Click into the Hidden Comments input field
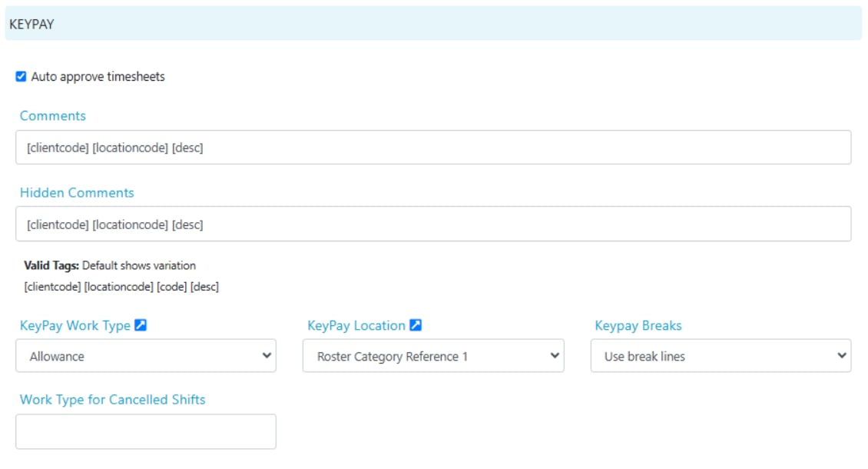868x469 pixels. tap(433, 224)
